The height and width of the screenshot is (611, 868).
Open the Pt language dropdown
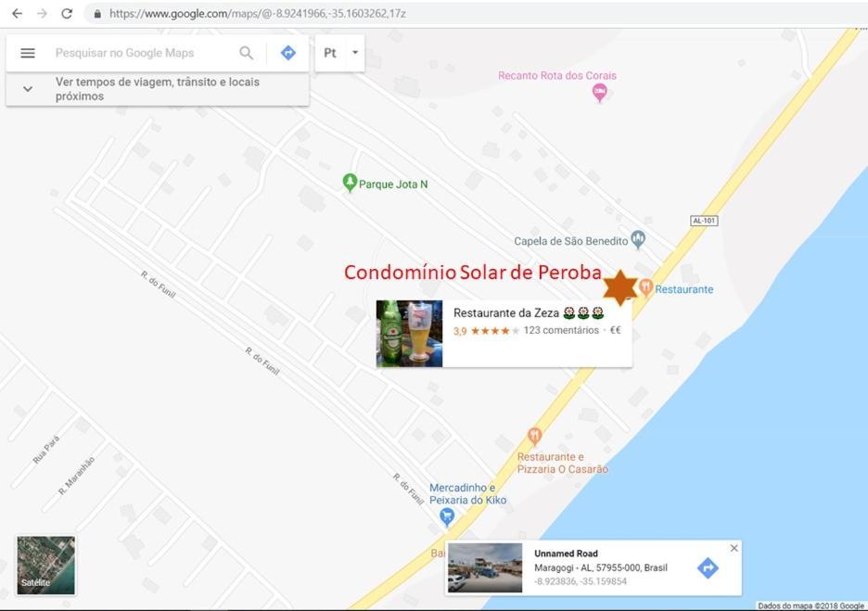coord(340,53)
